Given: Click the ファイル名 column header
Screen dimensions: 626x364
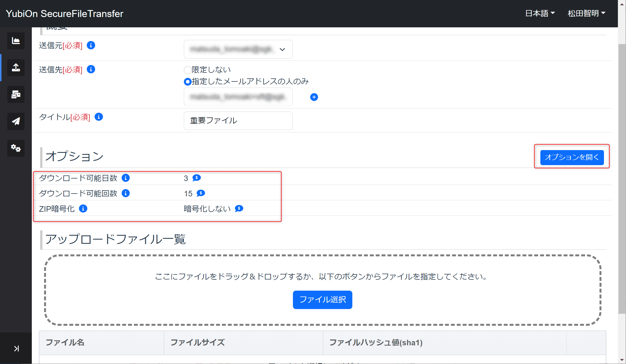Looking at the screenshot, I should click(102, 343).
